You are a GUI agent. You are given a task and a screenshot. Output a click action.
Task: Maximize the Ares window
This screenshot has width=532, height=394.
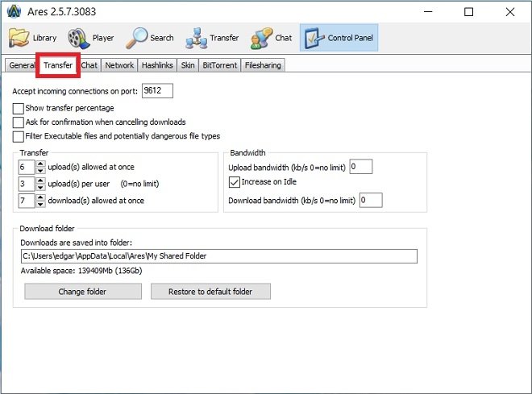point(468,12)
